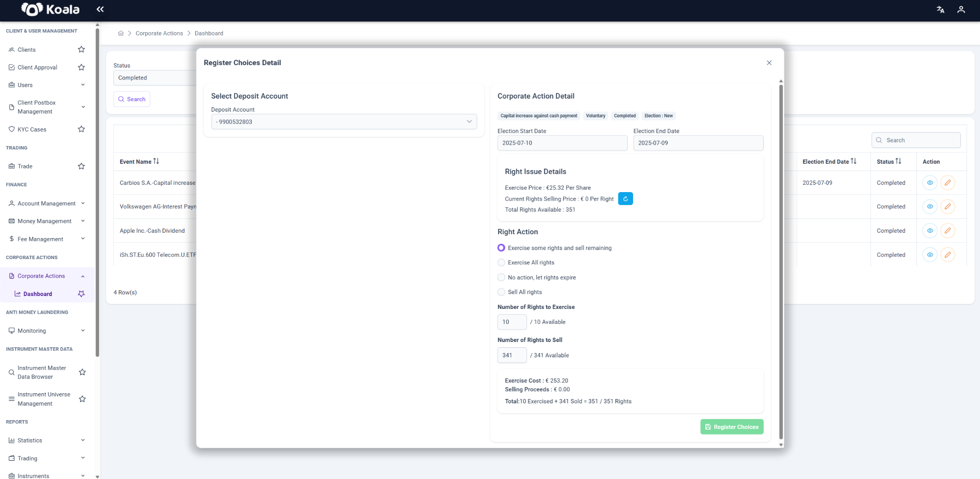Viewport: 980px width, 479px height.
Task: Open Corporate Actions Dashboard item
Action: (38, 294)
